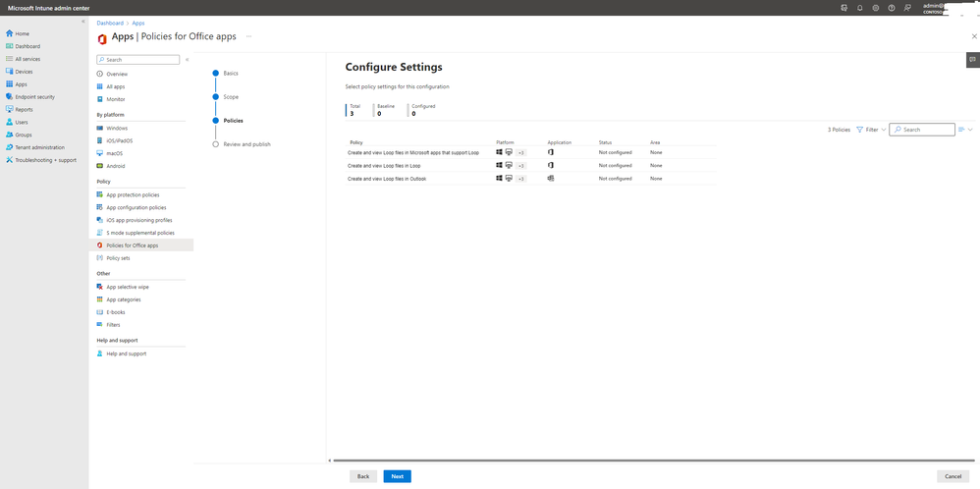Click the filter funnel icon
The image size is (980, 489).
pos(859,130)
